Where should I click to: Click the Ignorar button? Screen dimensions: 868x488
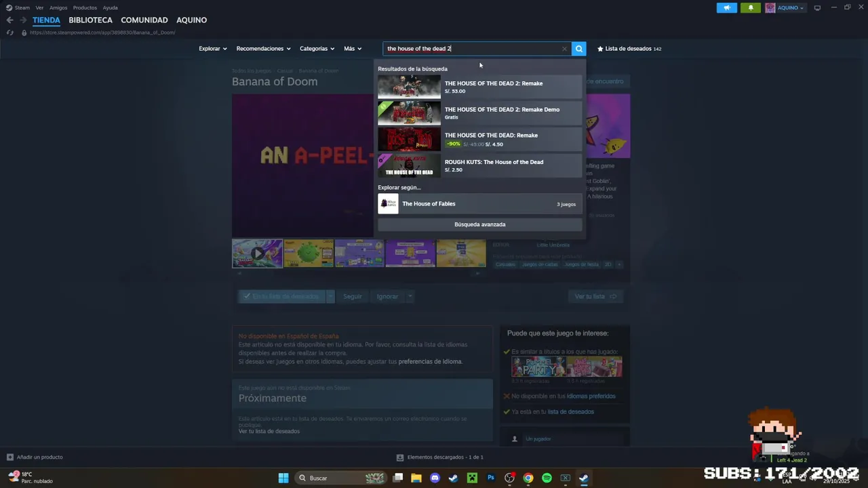pyautogui.click(x=387, y=296)
